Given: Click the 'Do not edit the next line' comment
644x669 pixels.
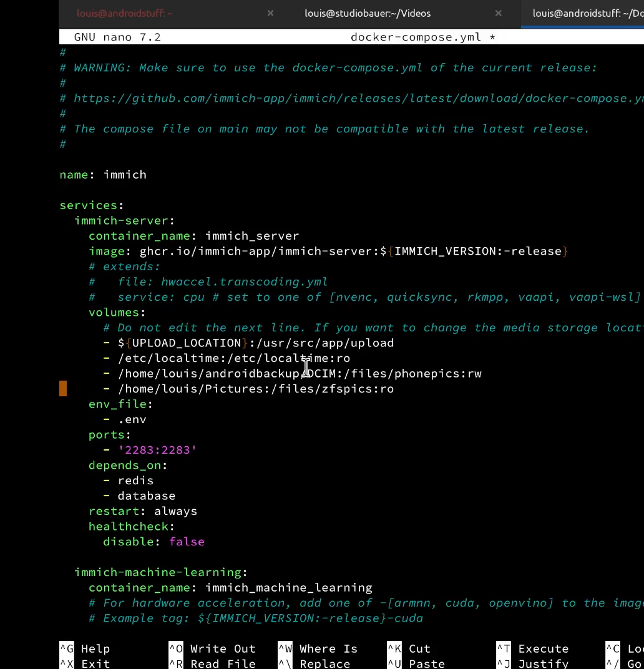Looking at the screenshot, I should coord(373,328).
